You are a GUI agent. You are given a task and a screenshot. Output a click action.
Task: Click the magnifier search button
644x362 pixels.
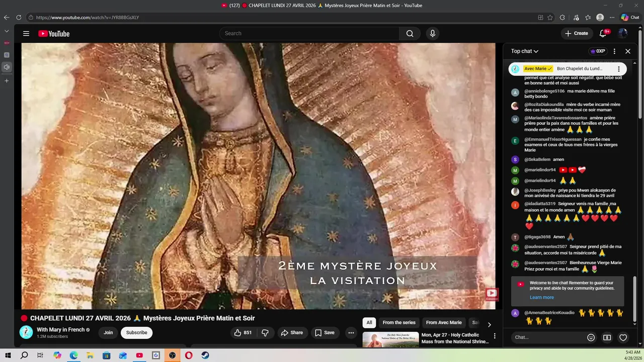[x=410, y=34]
